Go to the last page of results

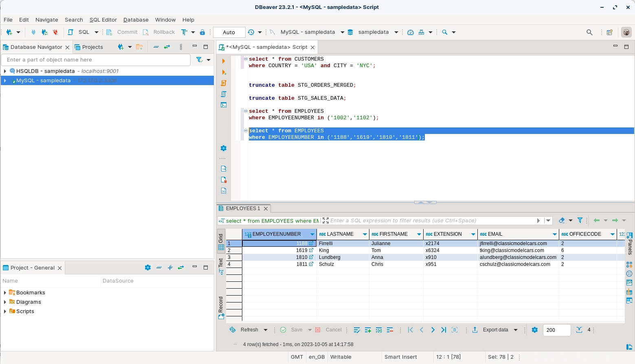click(x=444, y=330)
